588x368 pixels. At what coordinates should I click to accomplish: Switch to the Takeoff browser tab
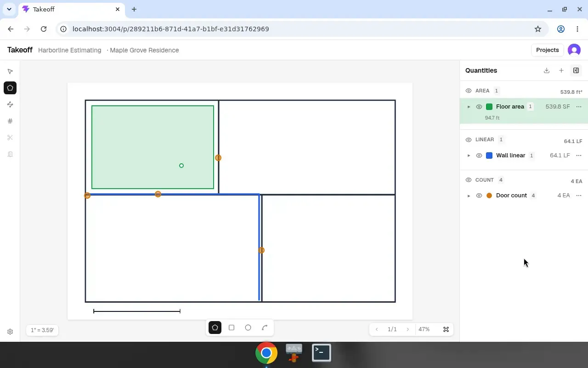coord(71,9)
